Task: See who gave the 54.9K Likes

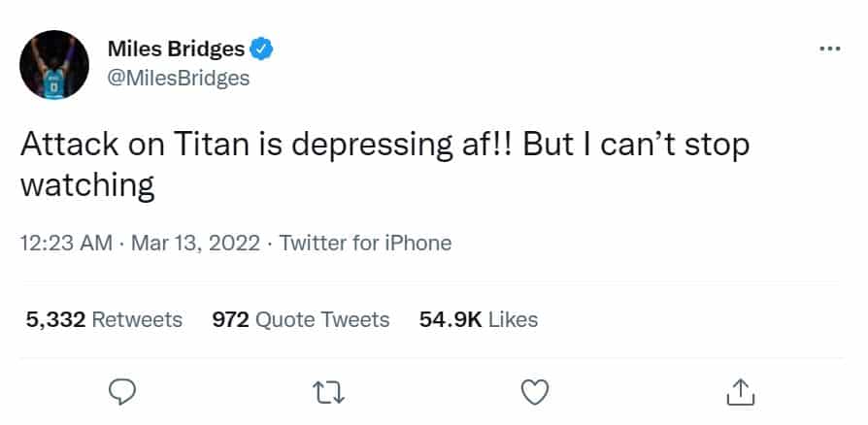Action: tap(478, 319)
